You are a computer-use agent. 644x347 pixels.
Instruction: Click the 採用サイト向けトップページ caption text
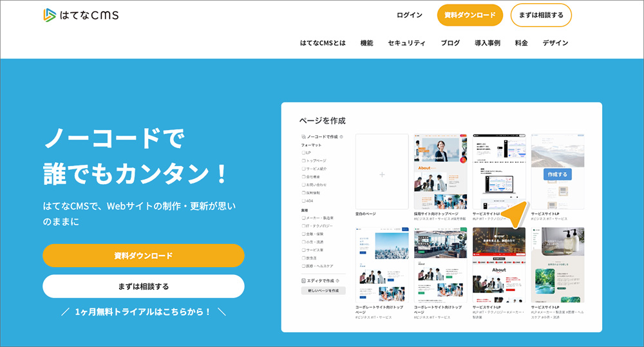436,214
